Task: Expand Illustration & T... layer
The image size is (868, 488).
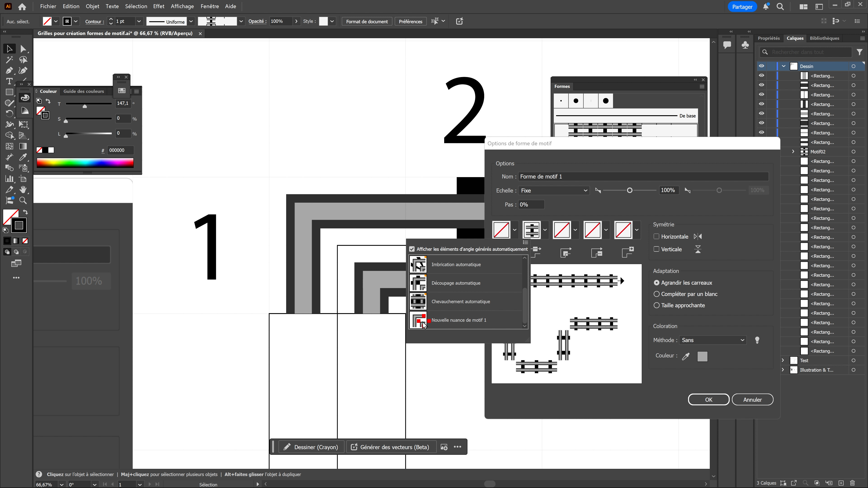Action: point(783,370)
